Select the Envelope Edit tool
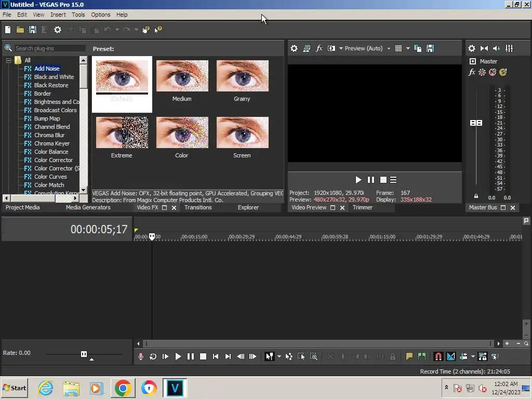The height and width of the screenshot is (399, 532). pos(289,356)
